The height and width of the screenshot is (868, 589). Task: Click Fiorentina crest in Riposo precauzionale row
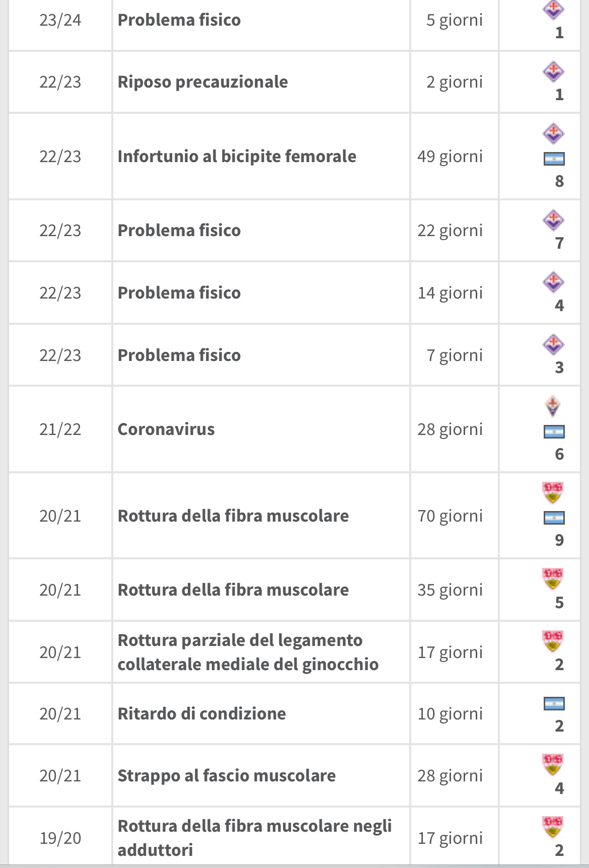pyautogui.click(x=553, y=71)
